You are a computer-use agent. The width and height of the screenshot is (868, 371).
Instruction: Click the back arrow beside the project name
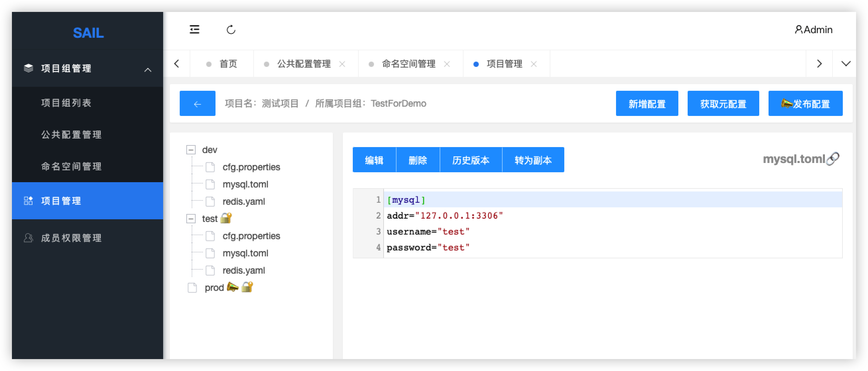click(x=198, y=103)
